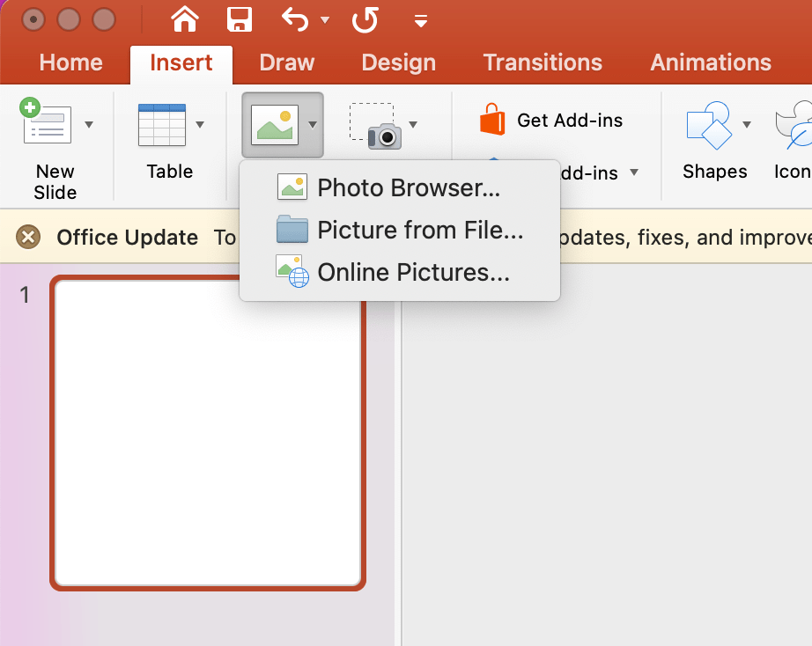Expand the Screenshot dropdown arrow

click(x=412, y=124)
